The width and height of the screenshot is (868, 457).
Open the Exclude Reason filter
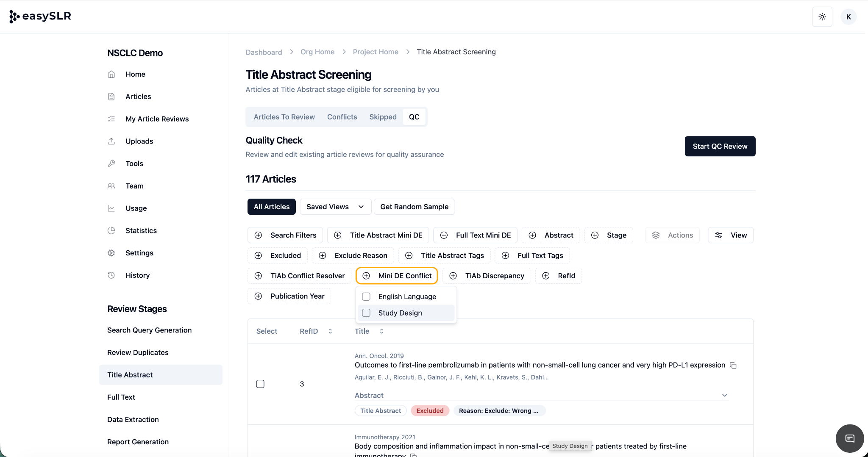tap(353, 255)
